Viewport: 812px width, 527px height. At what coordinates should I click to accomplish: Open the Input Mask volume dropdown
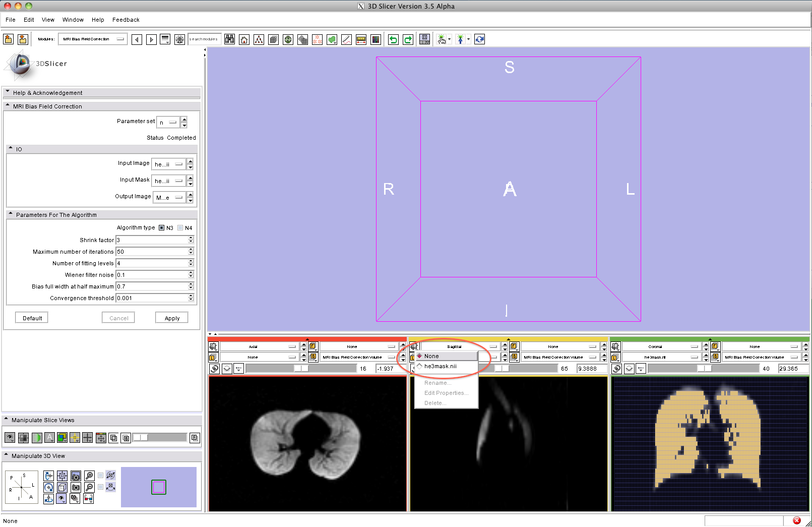click(x=169, y=181)
